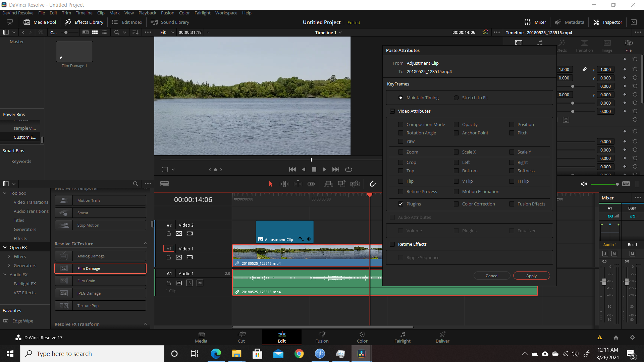This screenshot has width=644, height=362.
Task: Expand Filters under Open FX
Action: coord(9,257)
